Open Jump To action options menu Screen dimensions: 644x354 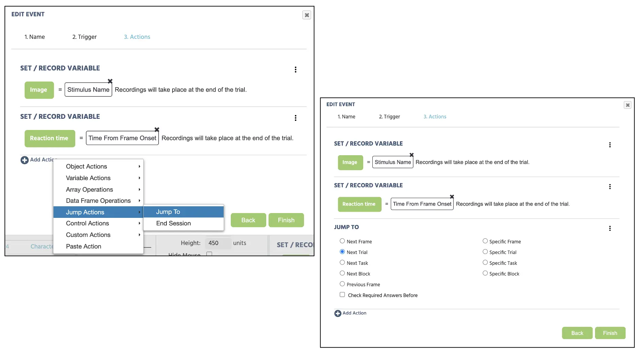(610, 228)
